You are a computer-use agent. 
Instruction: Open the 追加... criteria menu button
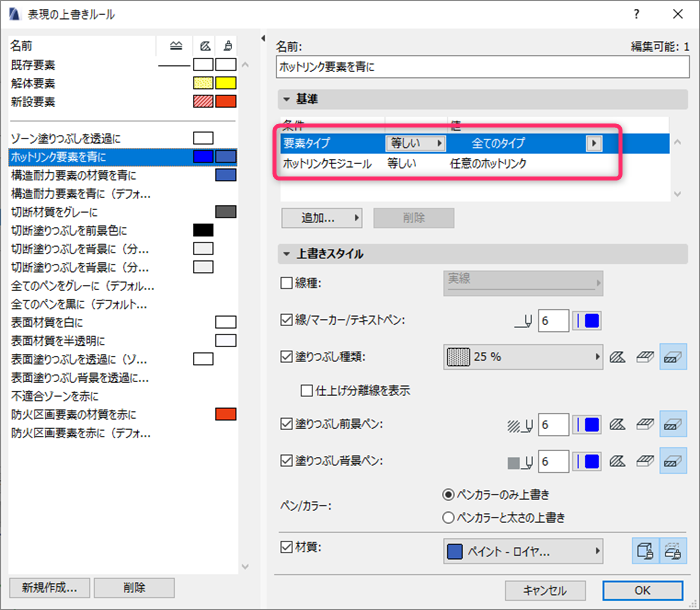pos(321,218)
